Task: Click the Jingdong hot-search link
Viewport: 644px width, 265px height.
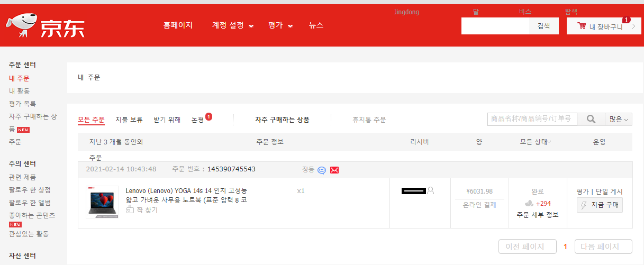Action: (x=406, y=12)
